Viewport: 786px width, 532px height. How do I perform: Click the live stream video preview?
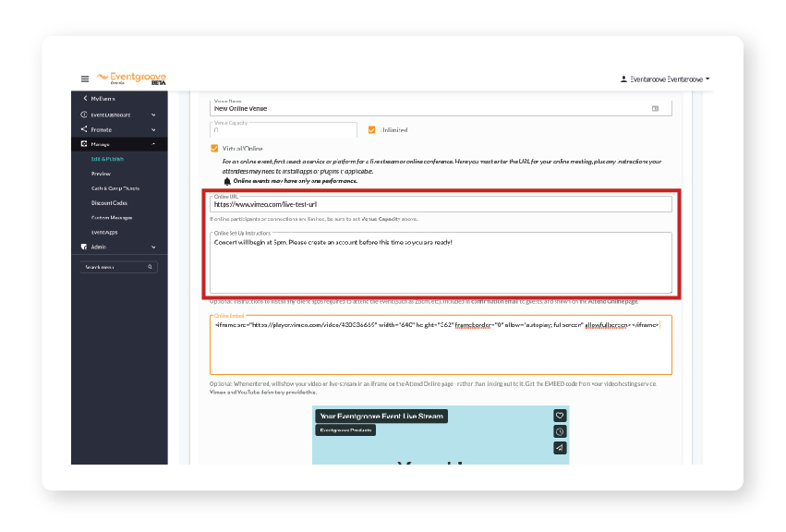[x=441, y=435]
